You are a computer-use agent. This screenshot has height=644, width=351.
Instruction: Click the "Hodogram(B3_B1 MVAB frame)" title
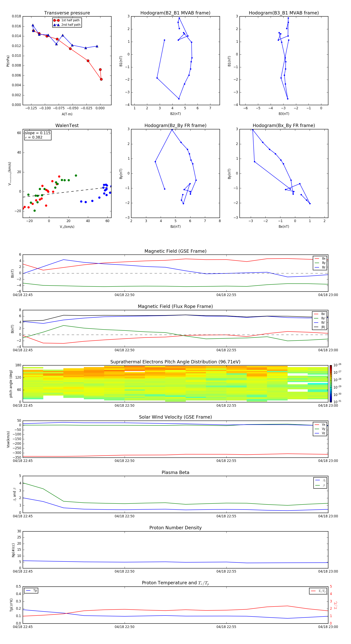pyautogui.click(x=284, y=13)
